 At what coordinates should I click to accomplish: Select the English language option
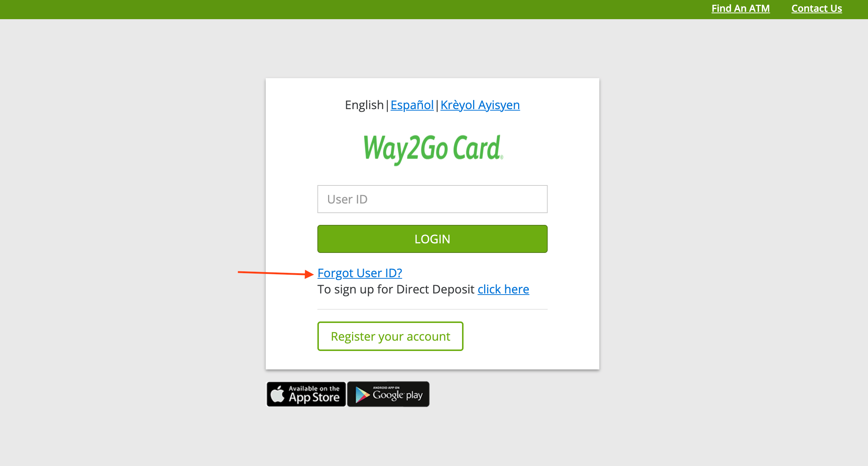pyautogui.click(x=364, y=105)
